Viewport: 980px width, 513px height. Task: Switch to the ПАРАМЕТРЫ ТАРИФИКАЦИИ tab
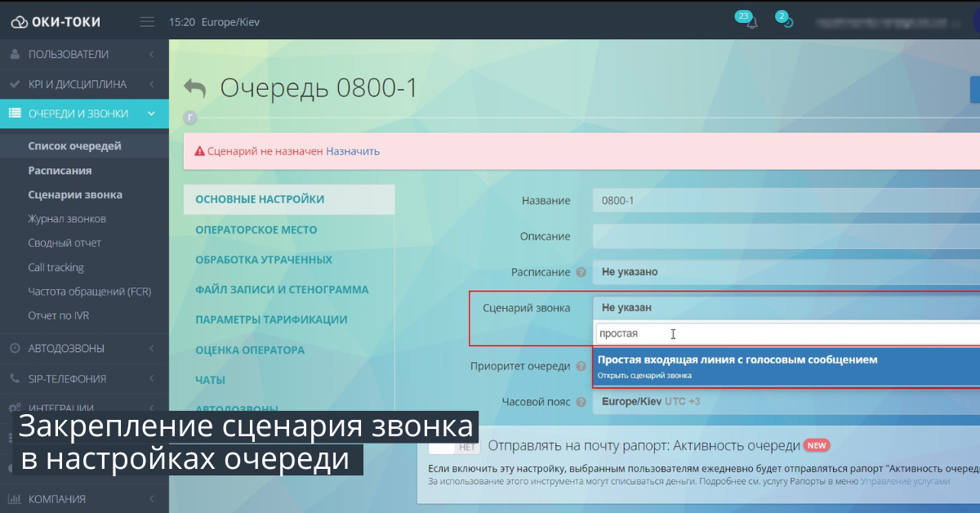coord(271,319)
